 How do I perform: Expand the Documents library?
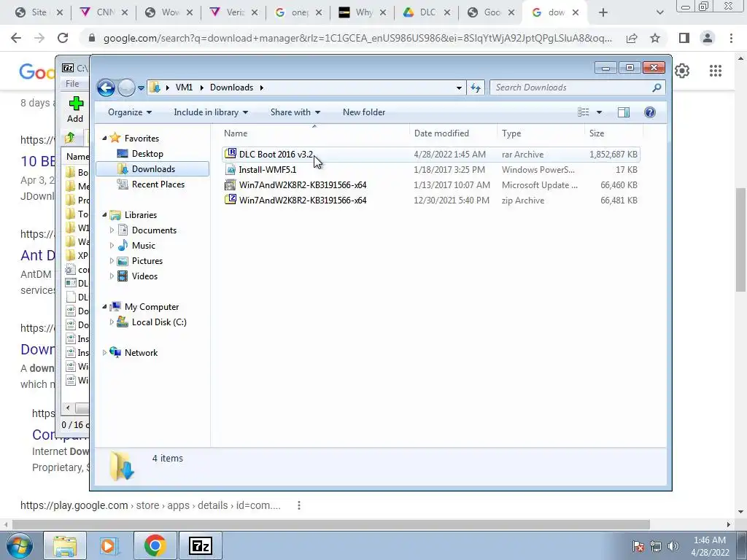click(x=112, y=230)
